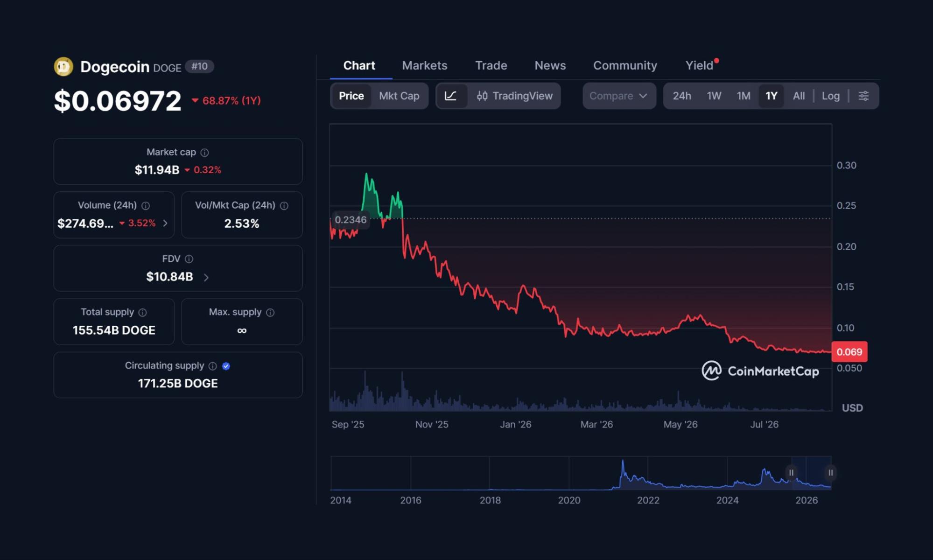The height and width of the screenshot is (560, 933).
Task: Click Vol/Mkt Cap (24h) info icon
Action: click(284, 206)
